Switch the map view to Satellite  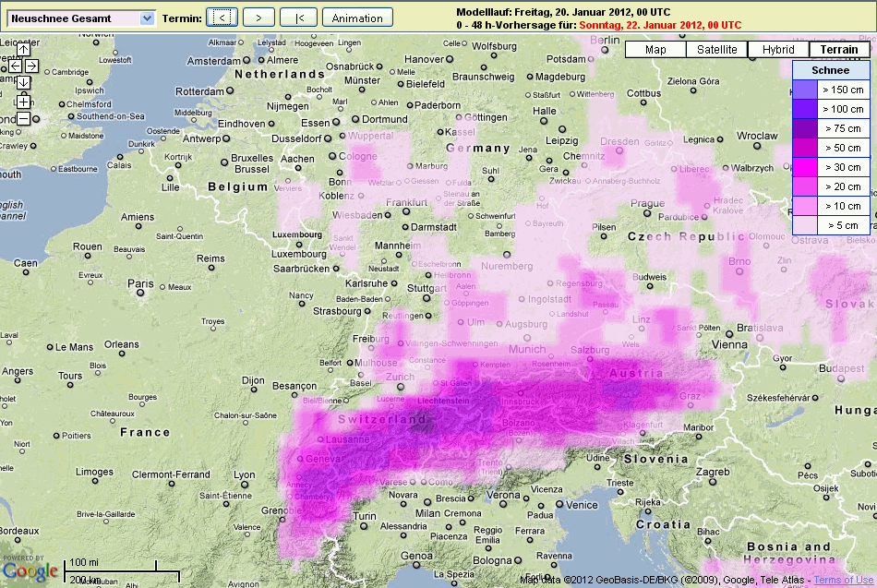pos(716,49)
